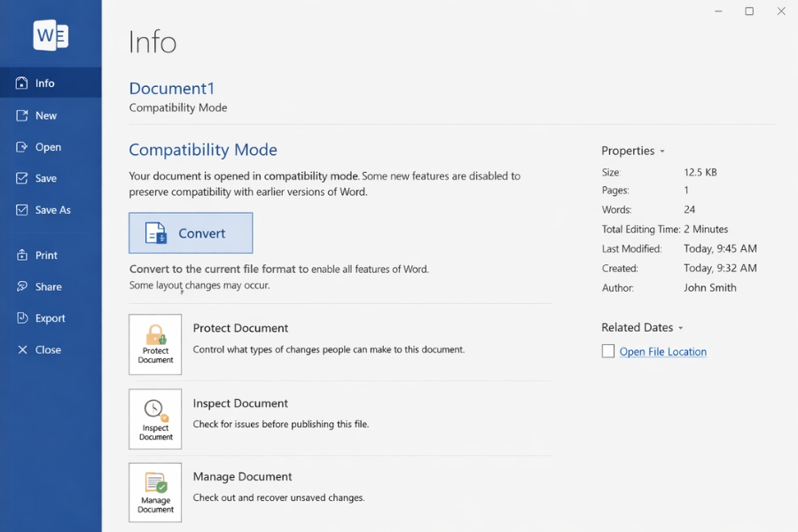The image size is (798, 532).
Task: Select Close in the left sidebar
Action: point(48,349)
